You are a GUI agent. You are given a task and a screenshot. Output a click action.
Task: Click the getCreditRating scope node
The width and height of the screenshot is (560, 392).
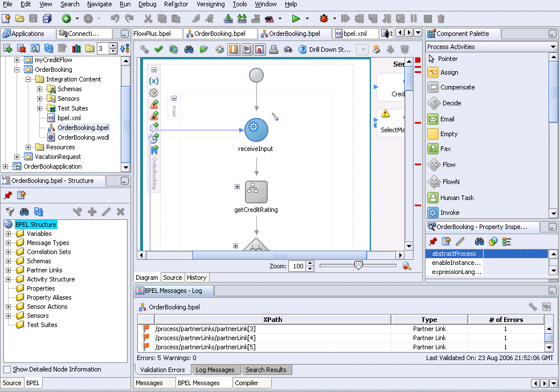256,192
